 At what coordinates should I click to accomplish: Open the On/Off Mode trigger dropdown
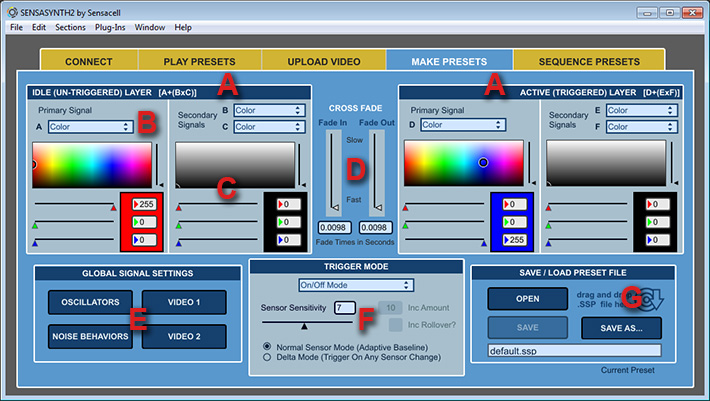(x=356, y=285)
